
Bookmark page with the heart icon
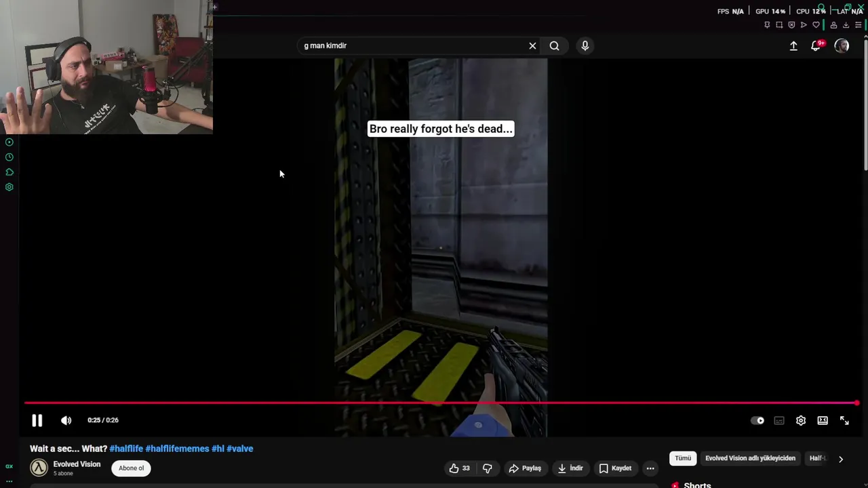coord(816,25)
